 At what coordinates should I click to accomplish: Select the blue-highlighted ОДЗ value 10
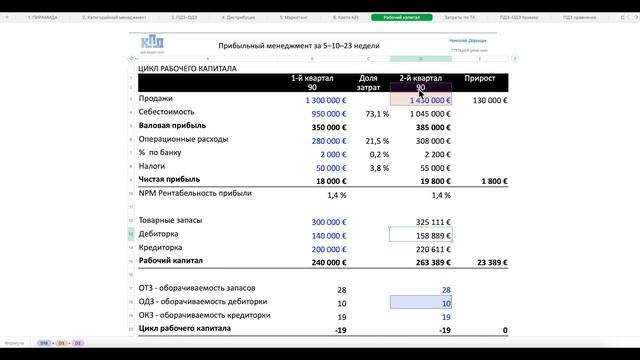[x=421, y=302]
